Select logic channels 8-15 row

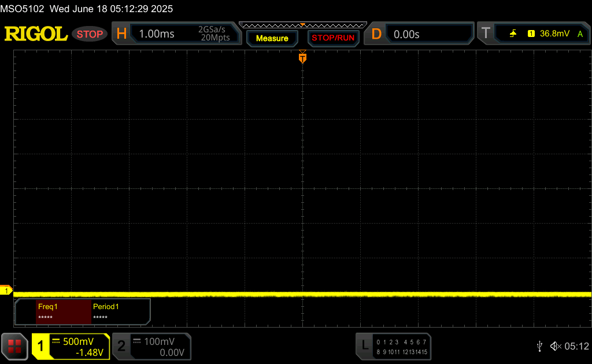[x=401, y=352]
